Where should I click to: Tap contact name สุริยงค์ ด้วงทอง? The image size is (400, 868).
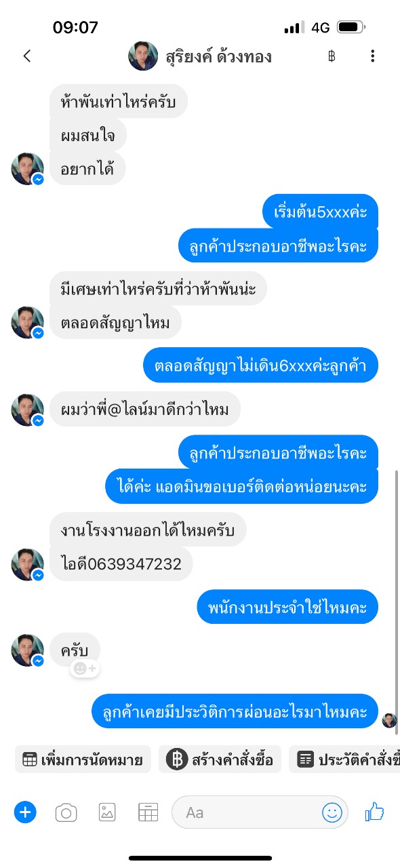[x=218, y=56]
